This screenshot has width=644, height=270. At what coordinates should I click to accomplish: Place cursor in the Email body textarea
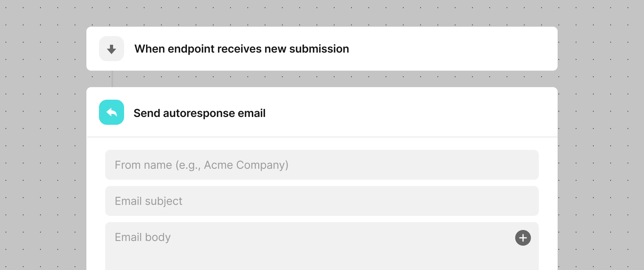click(x=314, y=251)
